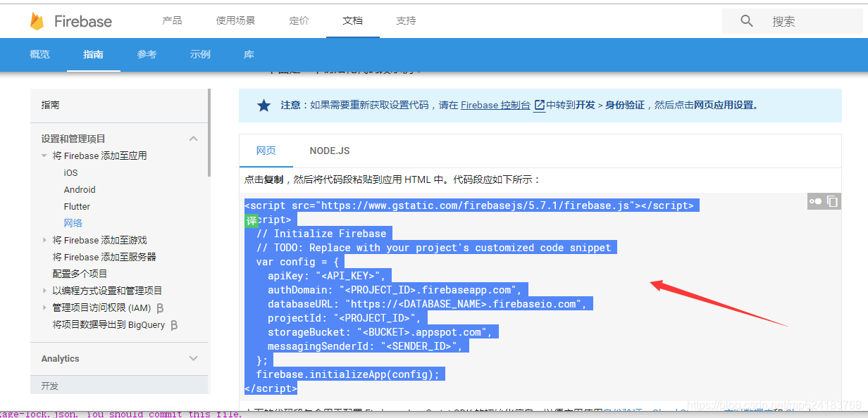868x418 pixels.
Task: Click the beta icon next to 管理项目访问权限 (IAM)
Action: tap(160, 308)
